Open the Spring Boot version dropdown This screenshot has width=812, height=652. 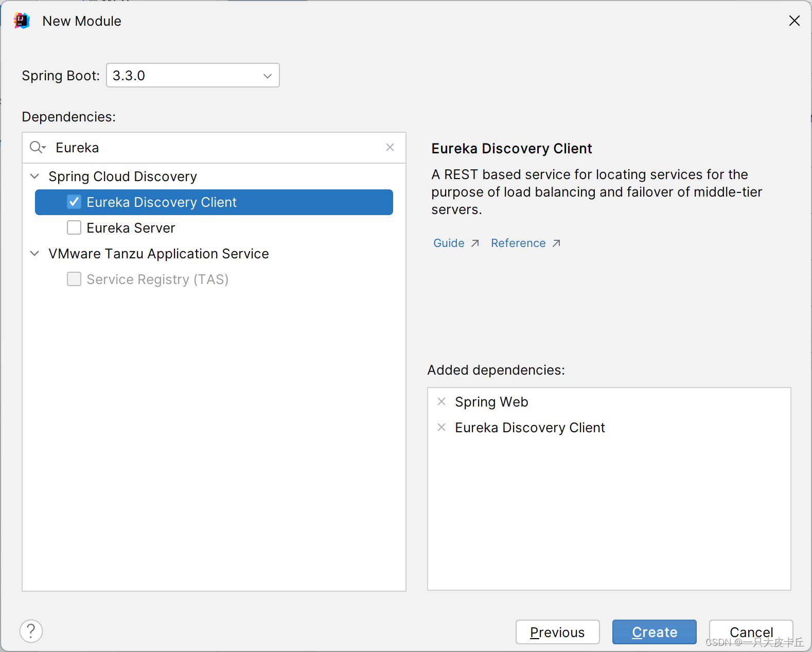point(193,75)
